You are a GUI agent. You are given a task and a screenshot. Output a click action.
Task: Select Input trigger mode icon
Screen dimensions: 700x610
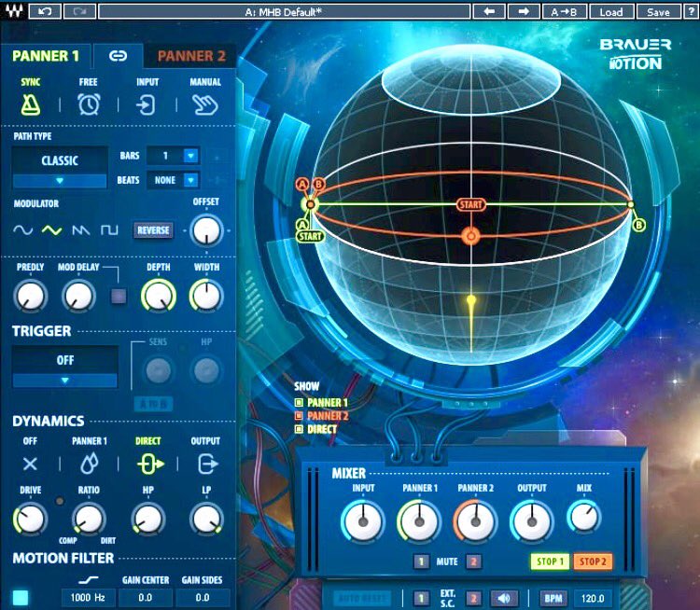point(147,105)
